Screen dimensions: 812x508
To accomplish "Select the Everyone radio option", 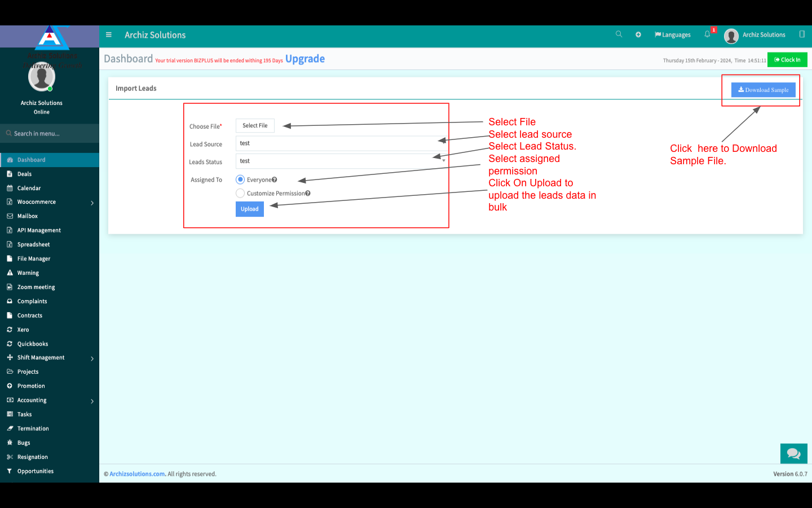I will pos(240,179).
